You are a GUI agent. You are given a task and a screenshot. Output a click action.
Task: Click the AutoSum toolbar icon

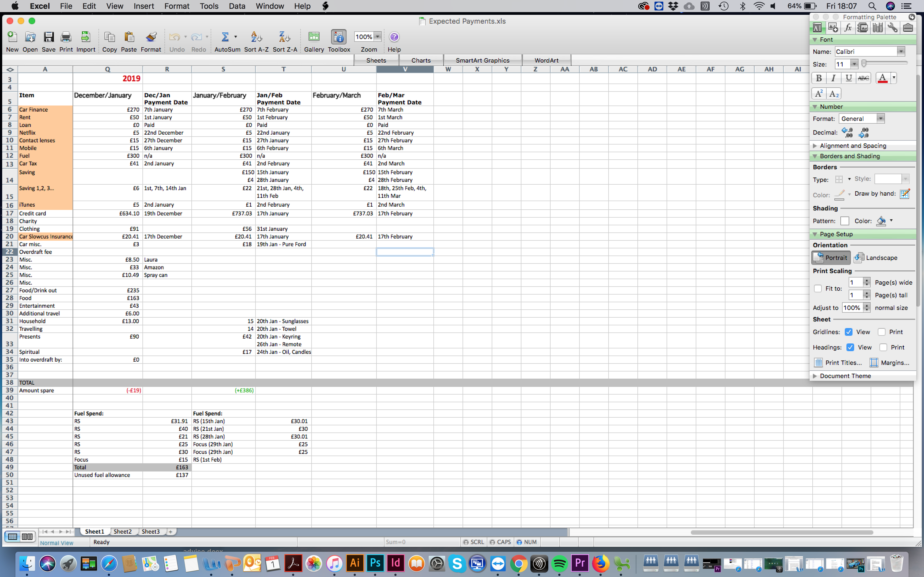[225, 37]
